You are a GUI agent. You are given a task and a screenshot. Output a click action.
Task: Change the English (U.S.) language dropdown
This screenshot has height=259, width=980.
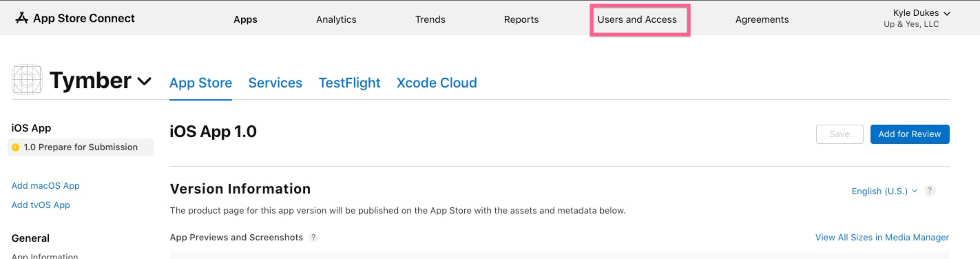tap(884, 191)
